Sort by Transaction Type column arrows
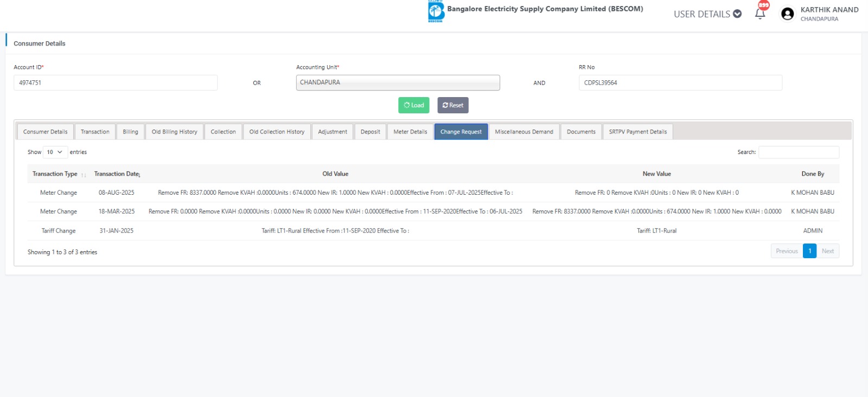 click(84, 175)
